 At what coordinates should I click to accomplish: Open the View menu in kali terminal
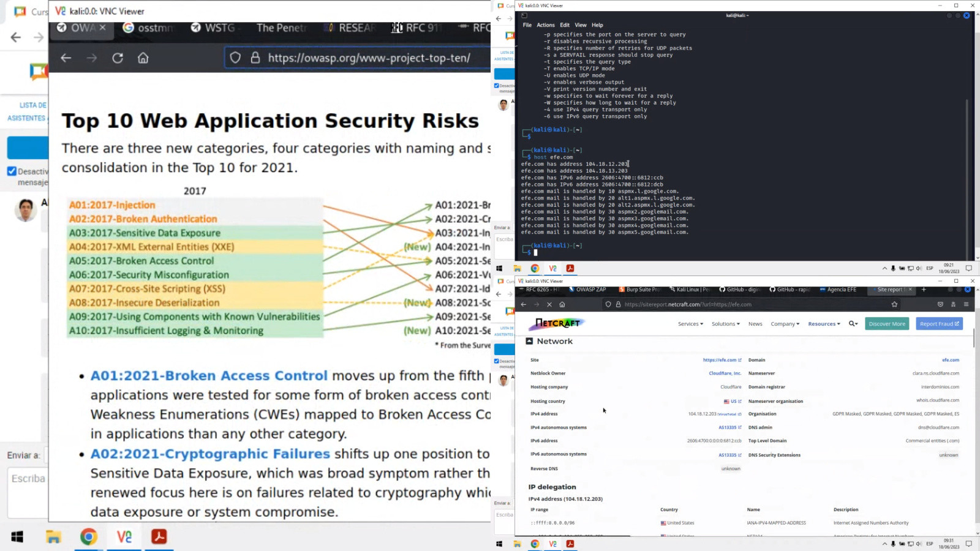click(x=581, y=25)
